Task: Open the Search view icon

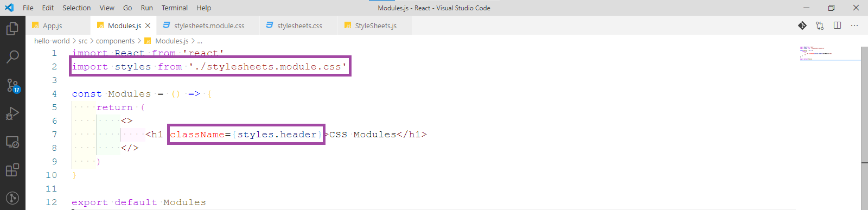Action: tap(12, 56)
